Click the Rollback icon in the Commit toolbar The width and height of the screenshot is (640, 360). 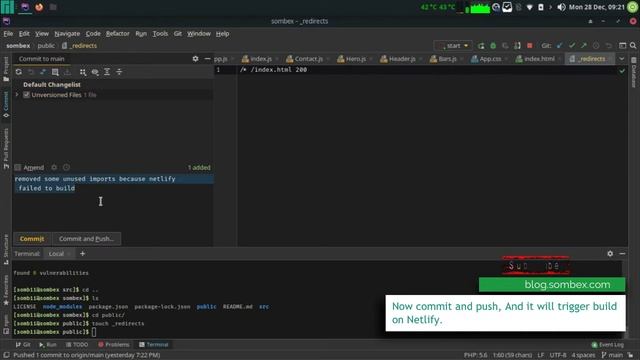pos(31,72)
